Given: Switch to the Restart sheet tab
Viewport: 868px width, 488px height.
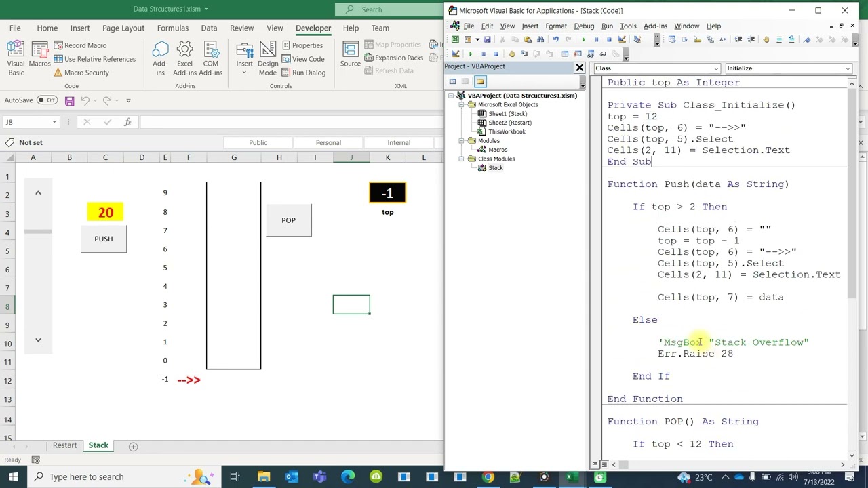Looking at the screenshot, I should pyautogui.click(x=64, y=445).
